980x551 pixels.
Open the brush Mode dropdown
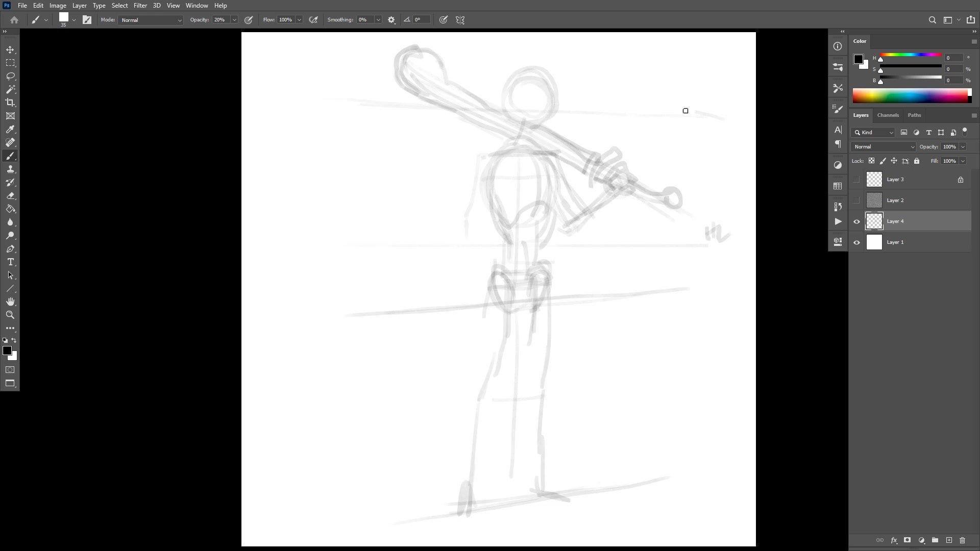[151, 20]
